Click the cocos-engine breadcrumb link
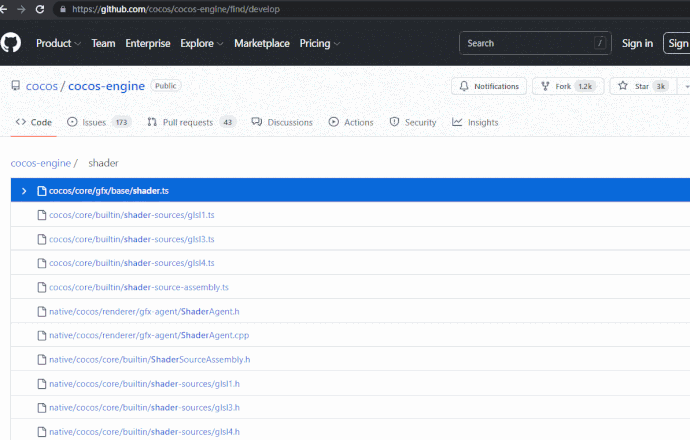 (x=40, y=163)
